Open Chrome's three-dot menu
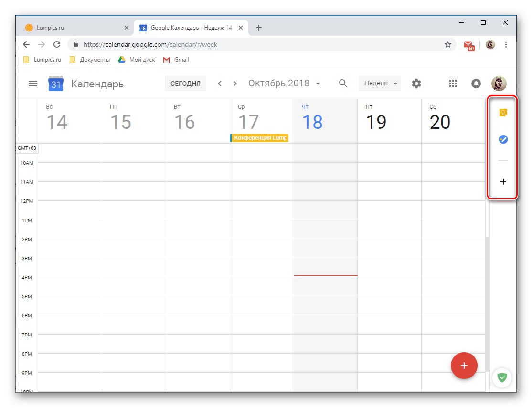Viewport: 532px width, 408px height. (506, 44)
